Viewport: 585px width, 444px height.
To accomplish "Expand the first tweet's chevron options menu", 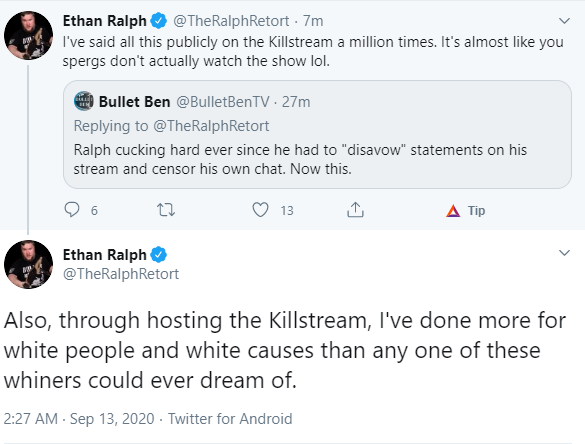I will pos(564,21).
